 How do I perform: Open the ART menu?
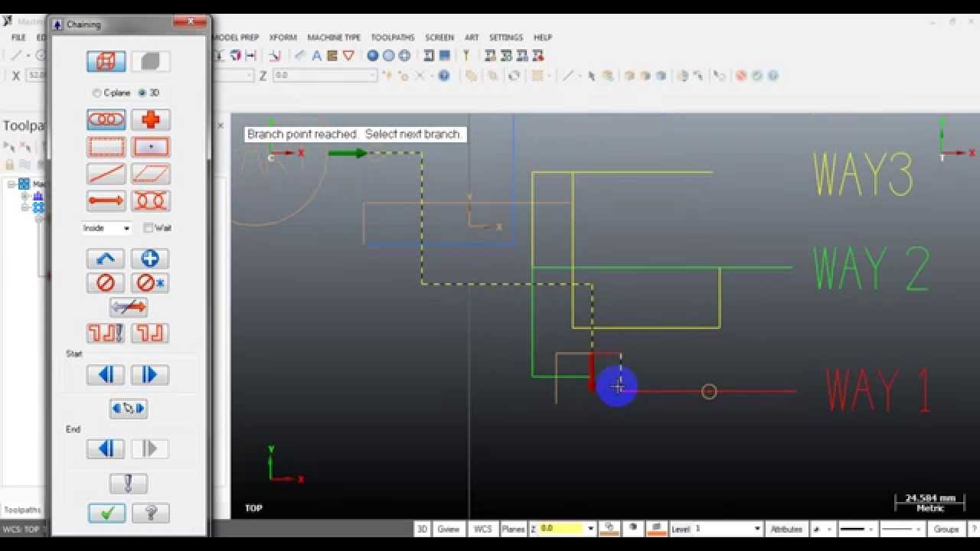click(472, 37)
